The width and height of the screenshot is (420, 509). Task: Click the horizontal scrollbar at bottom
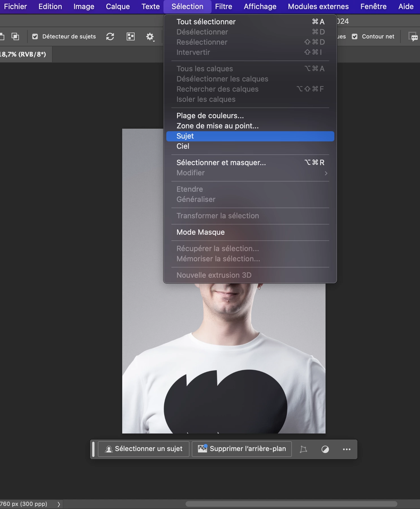(x=291, y=504)
